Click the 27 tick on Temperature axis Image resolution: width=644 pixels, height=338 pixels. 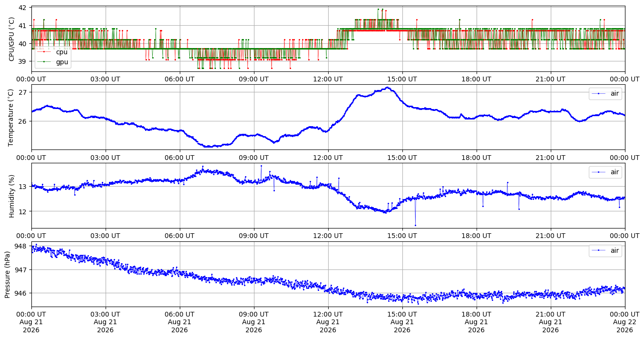(x=23, y=92)
